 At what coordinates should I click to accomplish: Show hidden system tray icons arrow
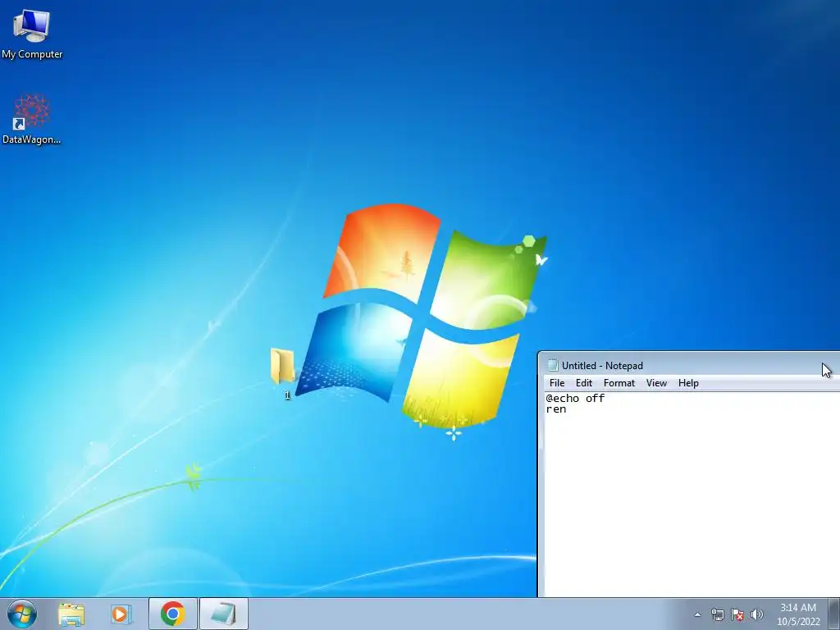click(697, 615)
